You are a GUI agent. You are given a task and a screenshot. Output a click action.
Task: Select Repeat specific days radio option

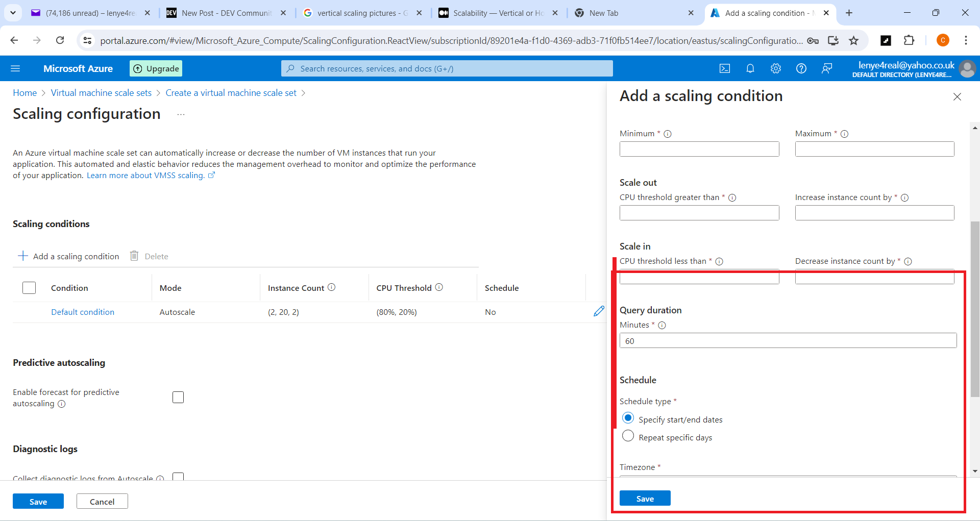click(x=628, y=436)
